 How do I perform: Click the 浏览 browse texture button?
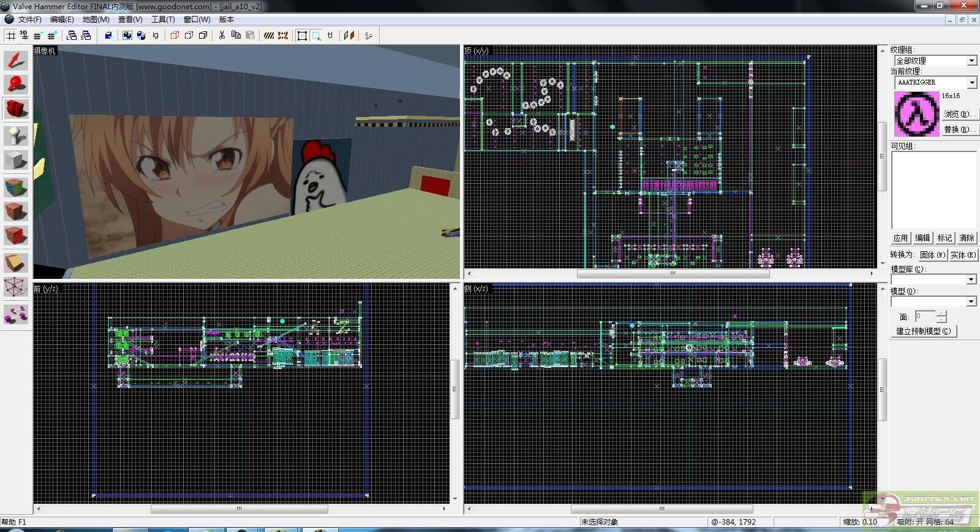pyautogui.click(x=959, y=114)
